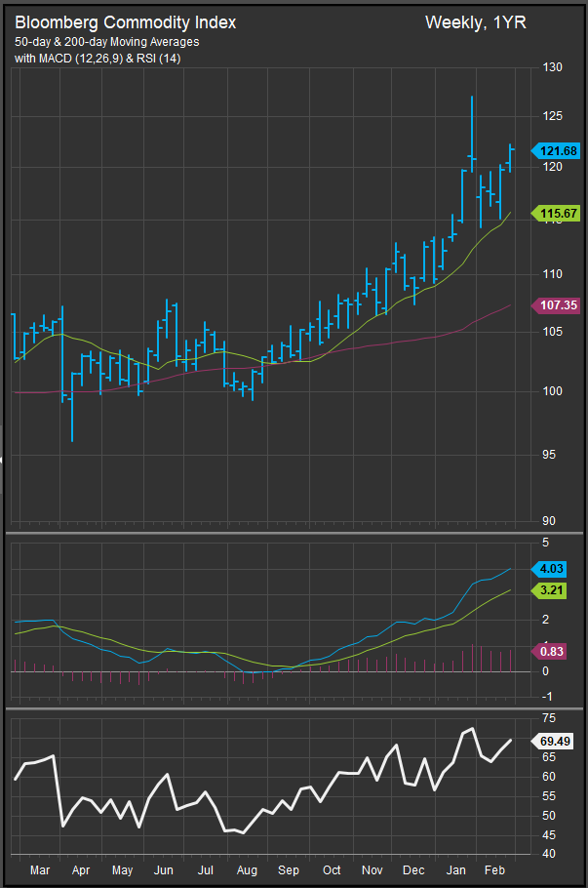
Task: Select the Mar label on time axis
Action: pos(40,868)
